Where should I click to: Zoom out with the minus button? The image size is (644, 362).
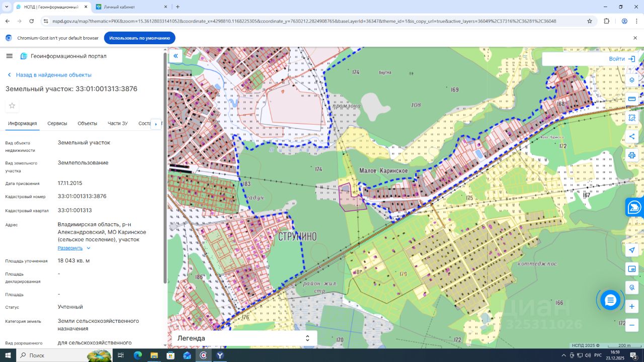(632, 325)
